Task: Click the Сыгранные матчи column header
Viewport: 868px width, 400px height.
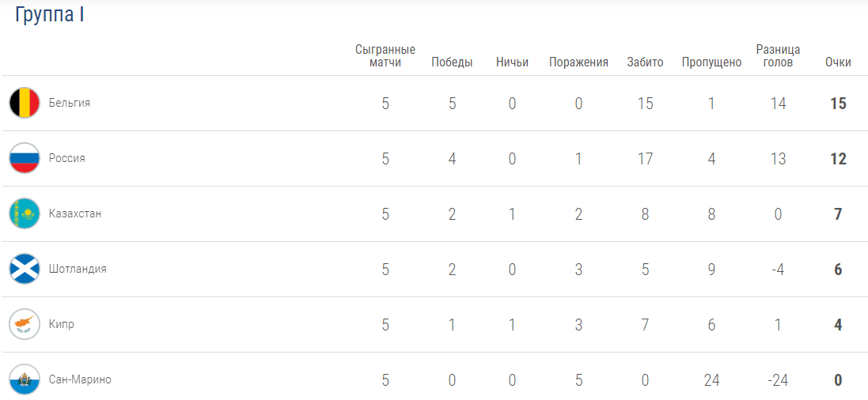Action: [x=385, y=56]
